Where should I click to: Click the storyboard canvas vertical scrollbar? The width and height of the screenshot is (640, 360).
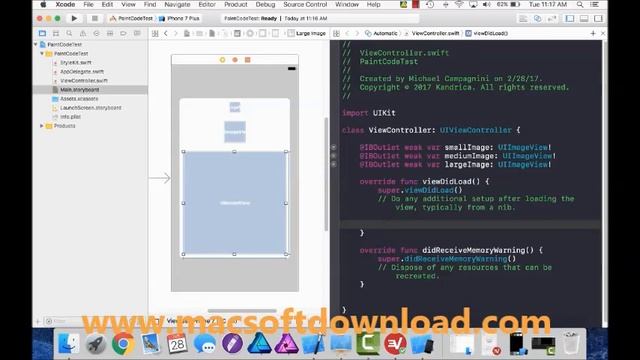pos(326,174)
